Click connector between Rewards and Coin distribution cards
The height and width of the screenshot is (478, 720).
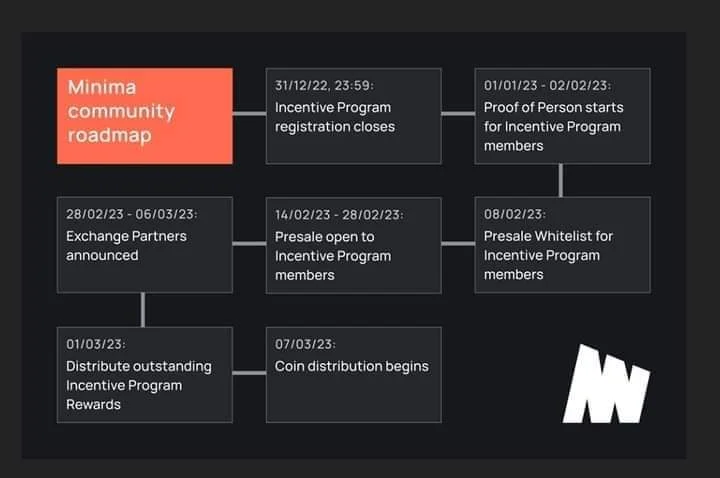click(249, 373)
